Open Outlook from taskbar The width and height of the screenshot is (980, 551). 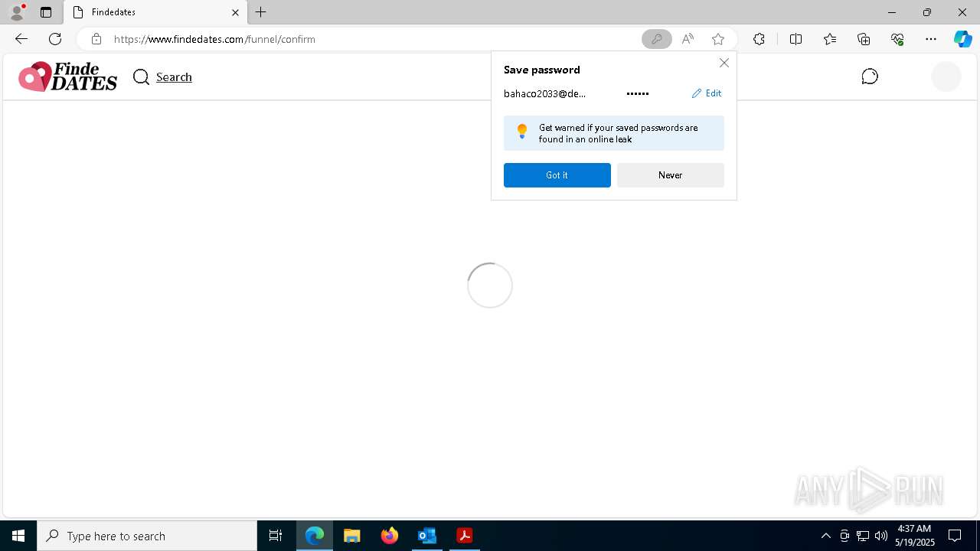tap(427, 536)
